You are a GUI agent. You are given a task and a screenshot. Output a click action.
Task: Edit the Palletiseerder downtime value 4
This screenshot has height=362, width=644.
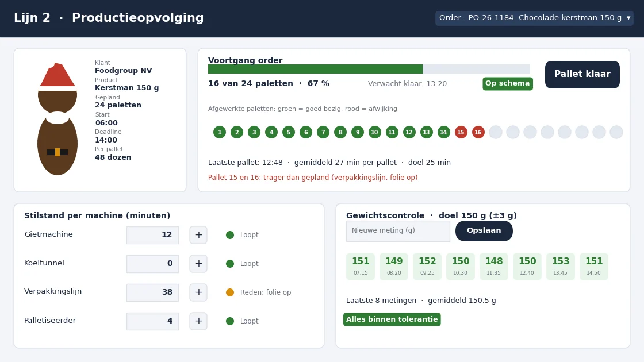(x=152, y=321)
